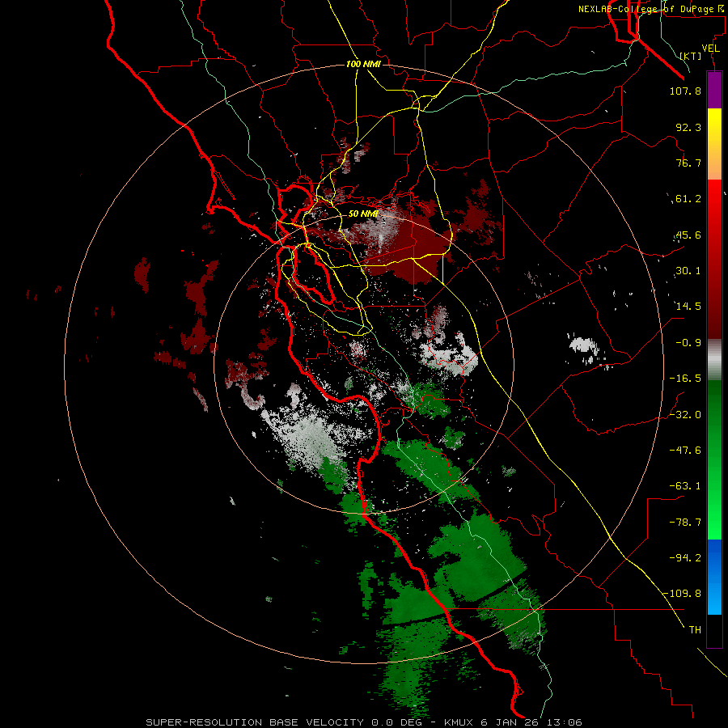Viewport: 728px width, 728px height.
Task: Select the -16.5 legend value
Action: [685, 379]
